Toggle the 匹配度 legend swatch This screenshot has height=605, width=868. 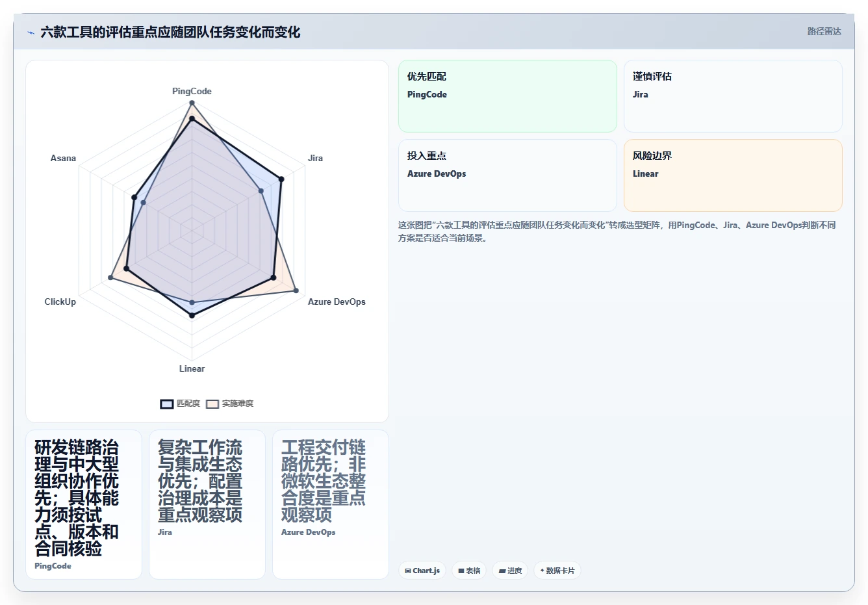click(x=167, y=404)
